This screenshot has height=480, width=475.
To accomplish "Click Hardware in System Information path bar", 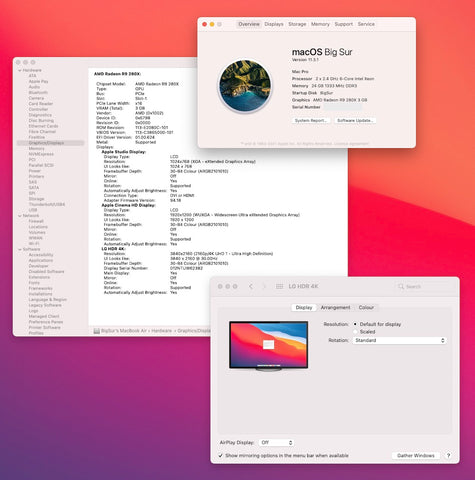I will coord(162,331).
